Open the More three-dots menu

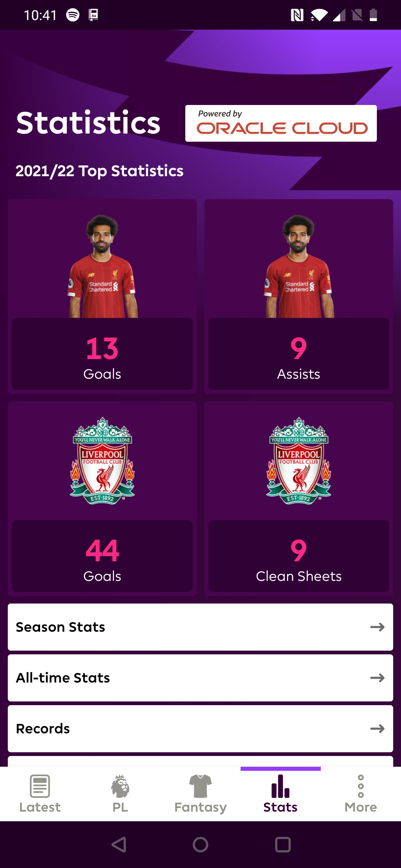(361, 786)
